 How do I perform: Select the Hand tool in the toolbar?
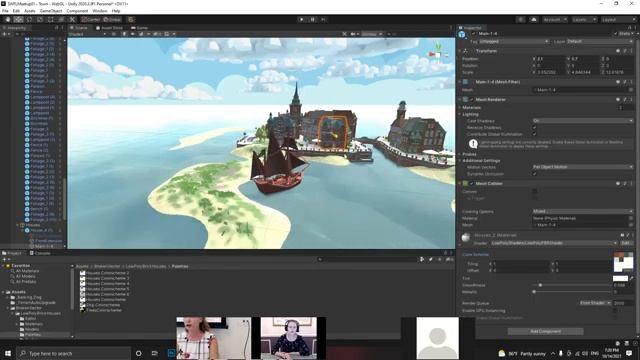8,19
